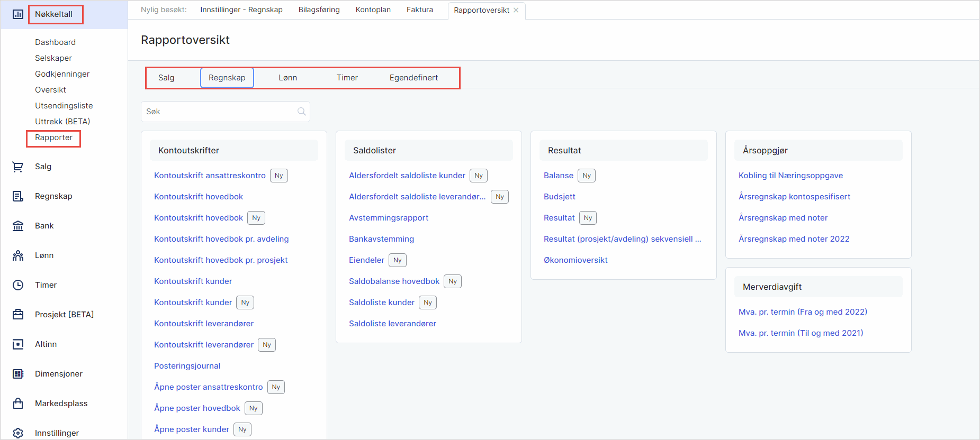Open the Økonomioversikt report
The width and height of the screenshot is (980, 440).
pos(576,260)
